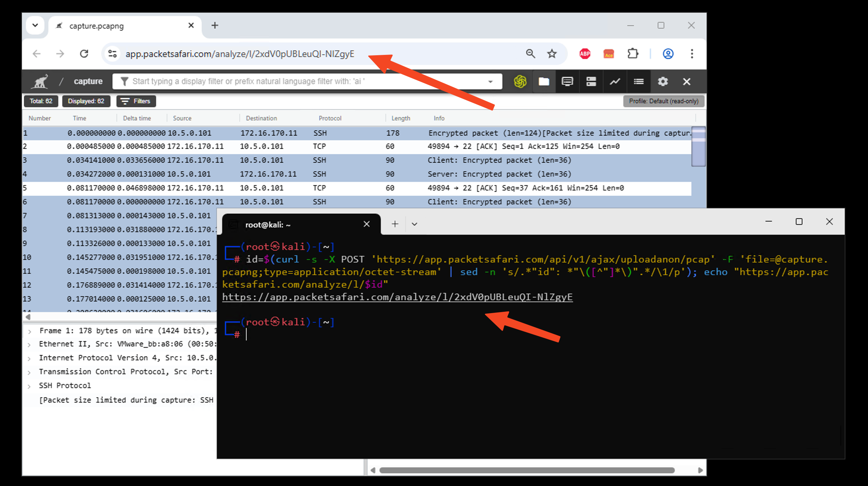Sort by the Info column header
868x486 pixels.
click(x=439, y=118)
